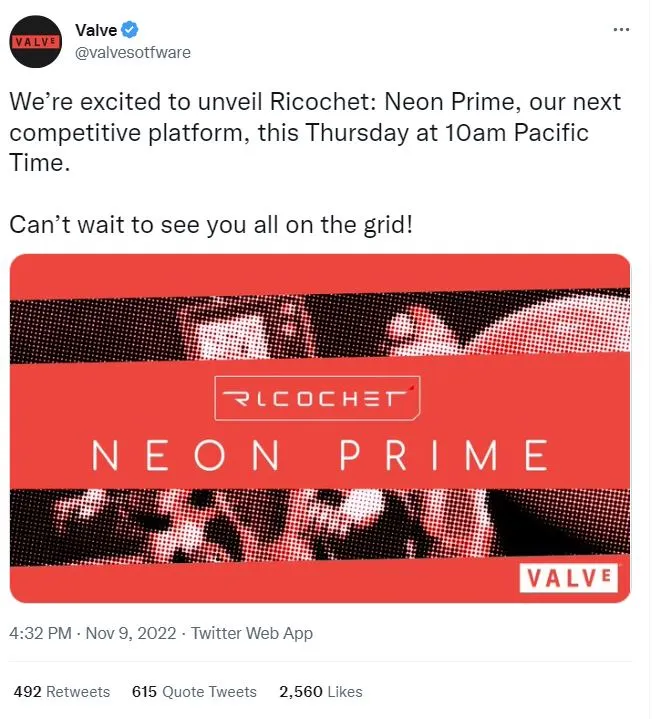Click the NEON PRIME title text in banner
The height and width of the screenshot is (719, 652).
pos(320,456)
